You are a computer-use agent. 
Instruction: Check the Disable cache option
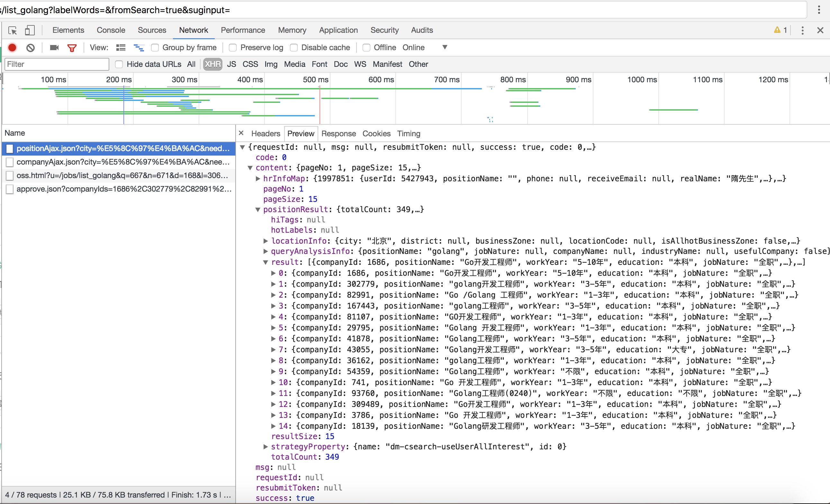point(294,48)
